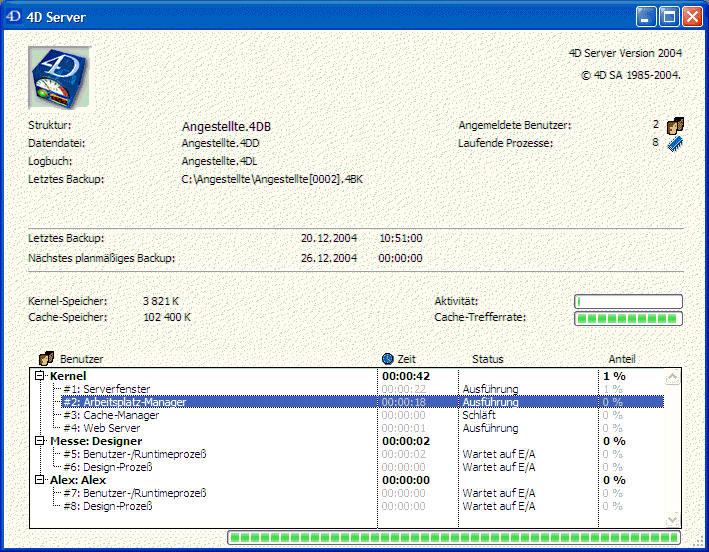Click the Aktivität progress bar
Screen dimensions: 709x552
628,301
